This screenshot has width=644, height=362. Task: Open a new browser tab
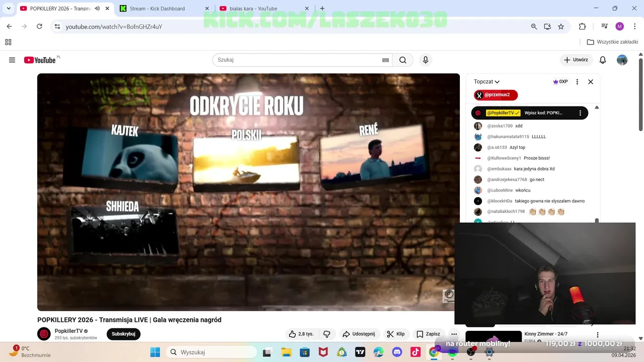click(322, 9)
